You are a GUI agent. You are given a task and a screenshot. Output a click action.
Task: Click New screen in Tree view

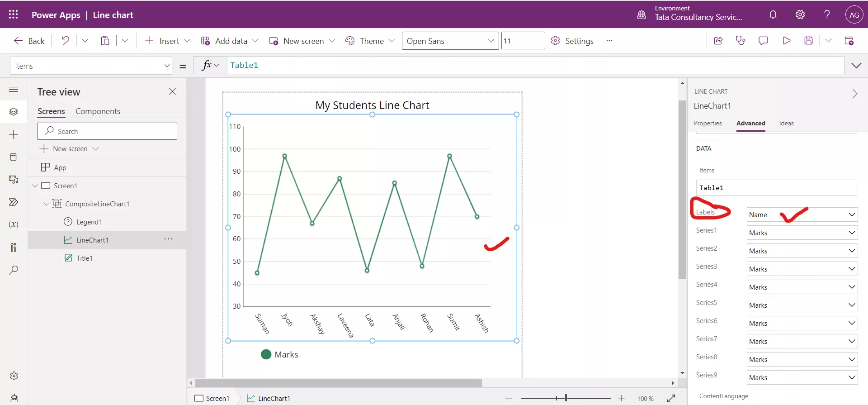(69, 149)
